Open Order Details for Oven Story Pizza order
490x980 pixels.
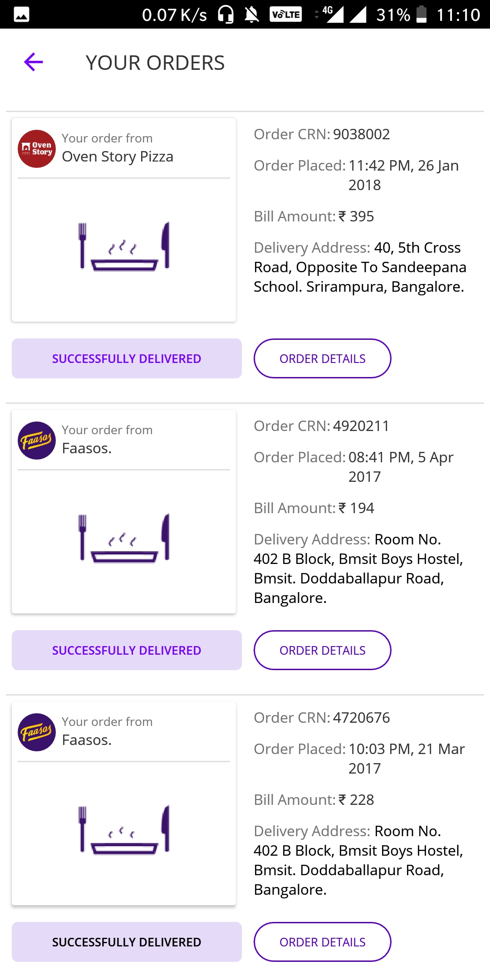pos(322,358)
